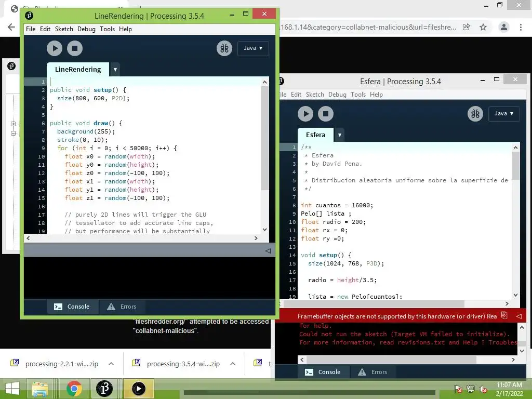Collapse message area arrow in LineRendering window
This screenshot has width=532, height=399.
pyautogui.click(x=268, y=251)
